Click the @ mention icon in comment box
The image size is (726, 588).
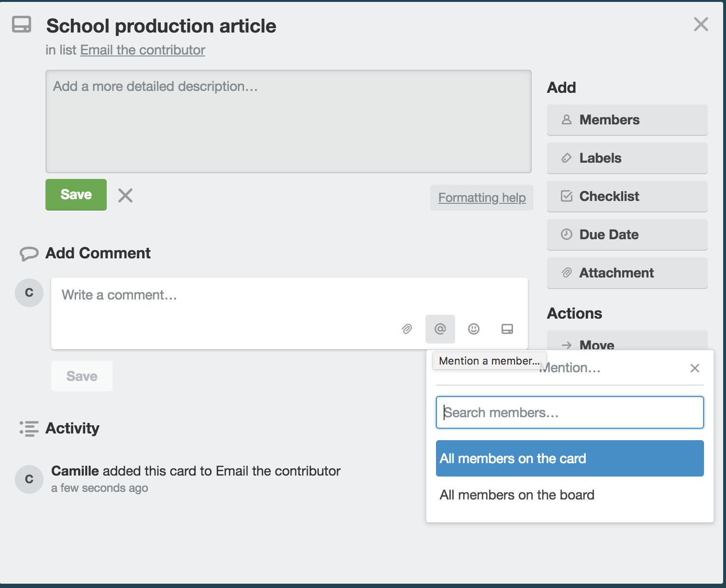click(440, 329)
